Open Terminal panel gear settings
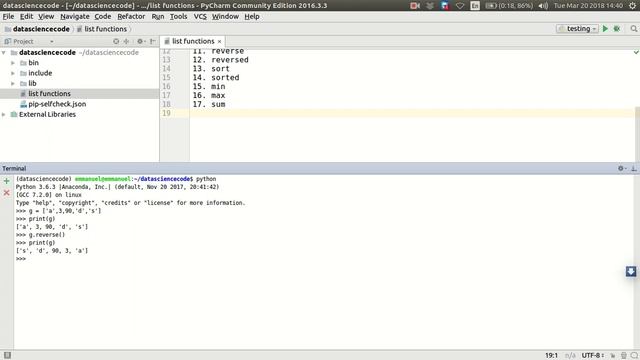Image resolution: width=640 pixels, height=360 pixels. point(622,168)
